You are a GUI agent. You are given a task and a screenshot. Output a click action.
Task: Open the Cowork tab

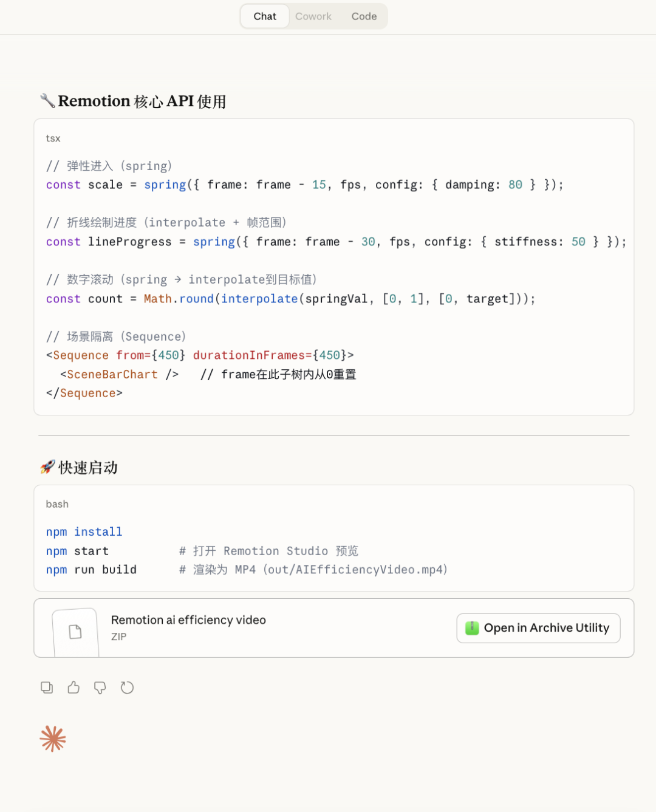coord(313,16)
